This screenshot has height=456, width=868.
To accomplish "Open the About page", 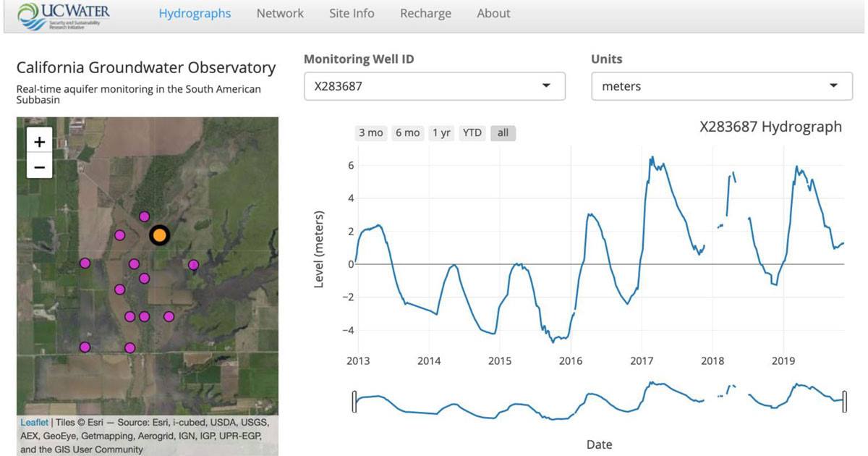I will click(493, 14).
